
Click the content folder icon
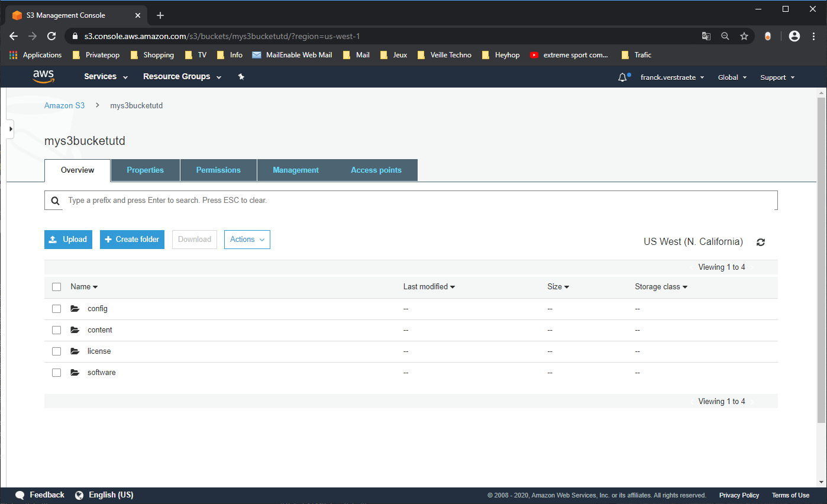[x=75, y=330]
